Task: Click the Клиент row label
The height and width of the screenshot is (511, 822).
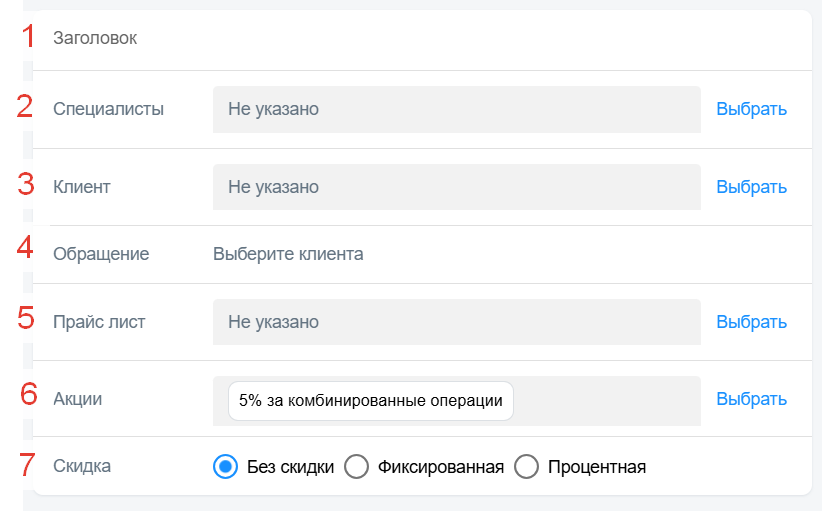Action: [x=82, y=187]
